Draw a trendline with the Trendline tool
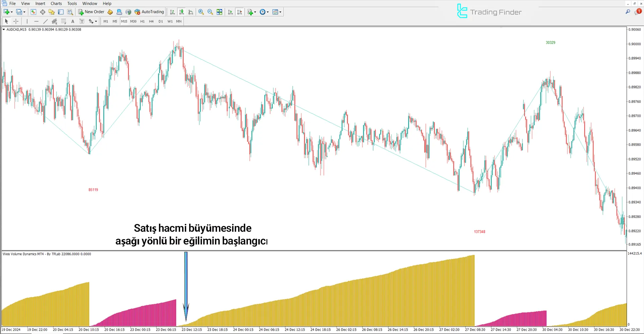644x334 pixels. pos(45,21)
